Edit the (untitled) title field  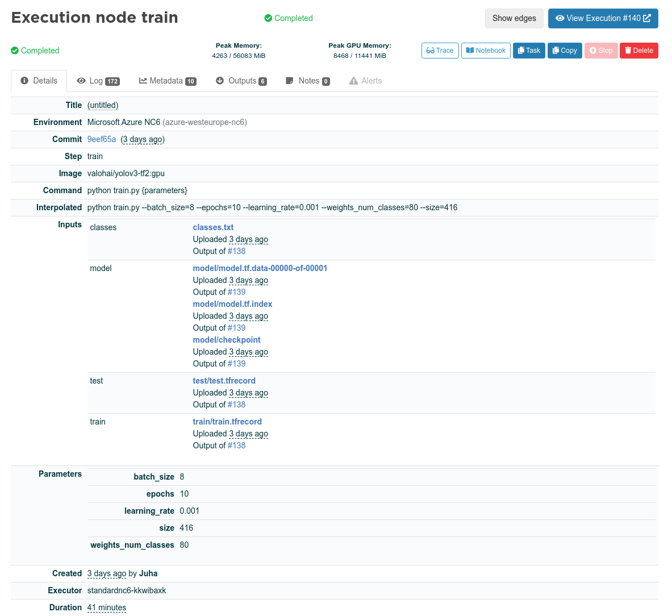tap(103, 105)
